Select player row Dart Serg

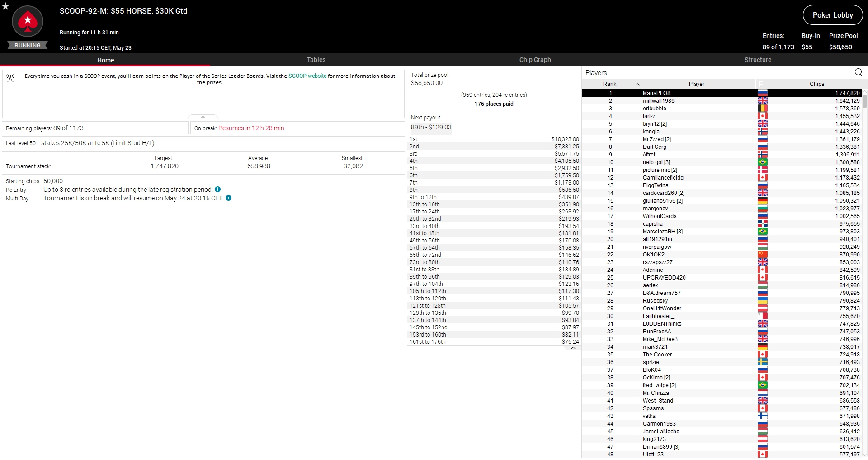722,147
